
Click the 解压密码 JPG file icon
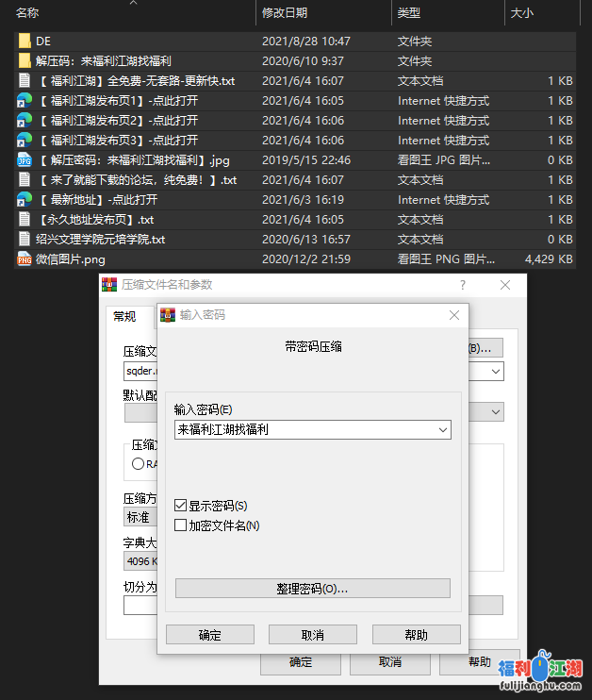[25, 160]
